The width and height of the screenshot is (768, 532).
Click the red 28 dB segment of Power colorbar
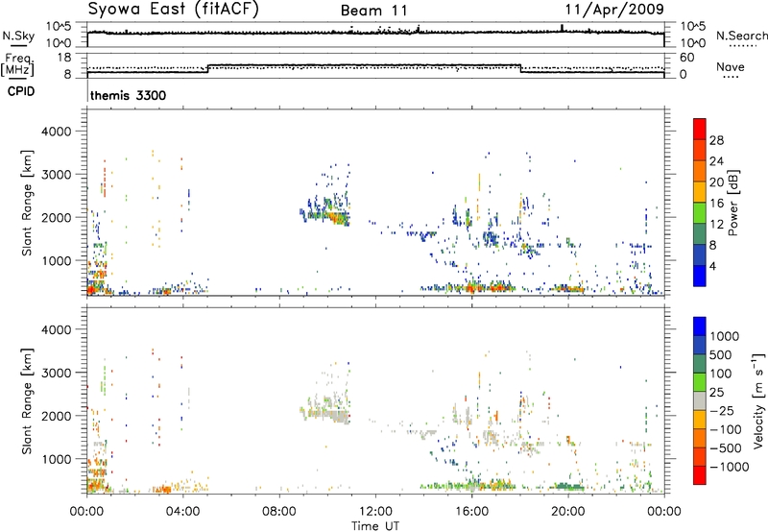tap(700, 129)
